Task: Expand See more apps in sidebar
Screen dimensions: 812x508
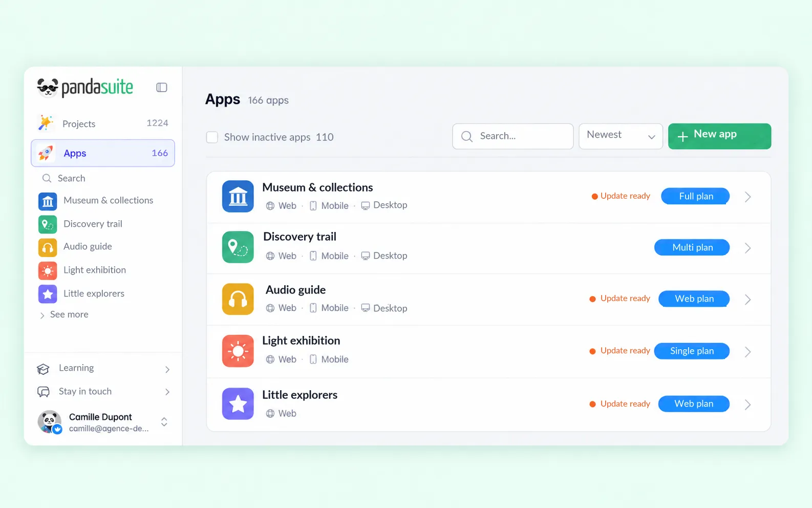Action: [64, 314]
